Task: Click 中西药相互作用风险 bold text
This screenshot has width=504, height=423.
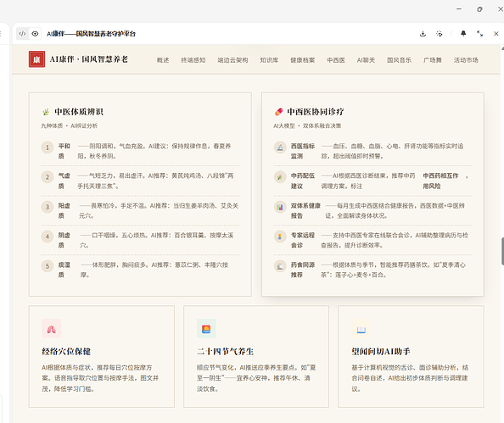Action: point(440,181)
